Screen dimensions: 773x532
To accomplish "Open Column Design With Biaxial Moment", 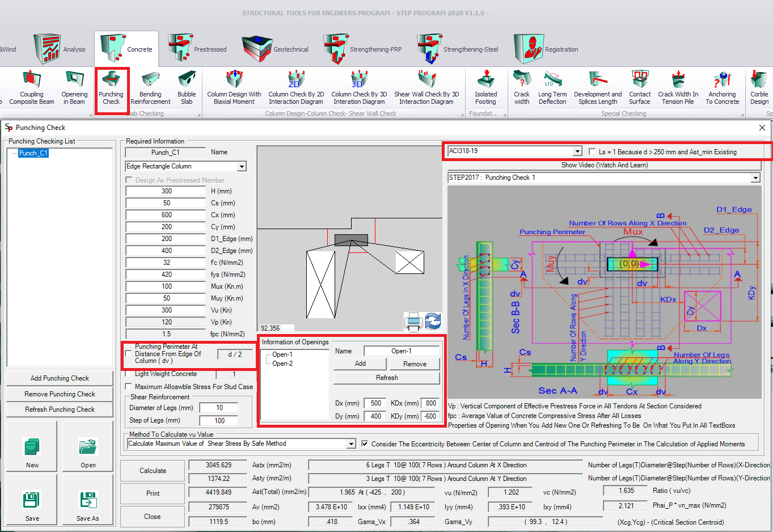I will click(234, 88).
